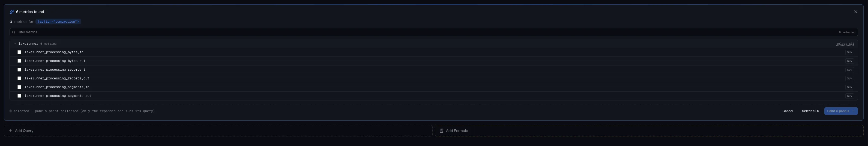The width and height of the screenshot is (868, 146).
Task: Check lakerunner_processing_bytes_out checkbox
Action: [19, 61]
